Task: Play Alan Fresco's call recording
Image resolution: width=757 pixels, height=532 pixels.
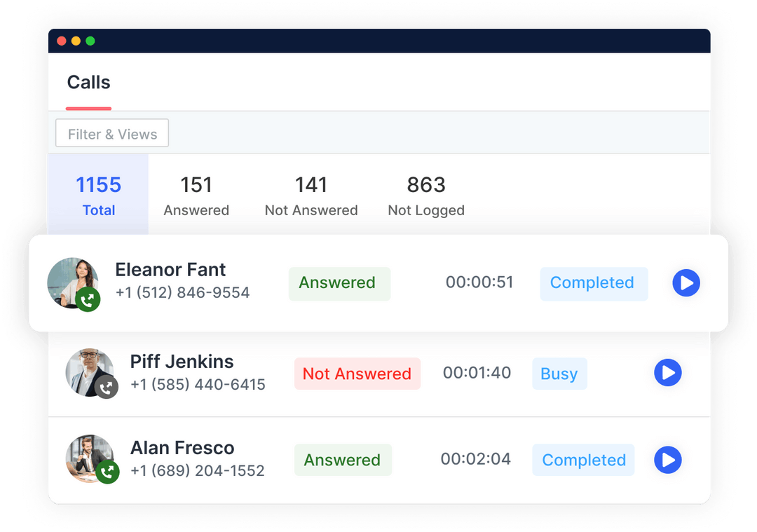Action: pos(668,460)
